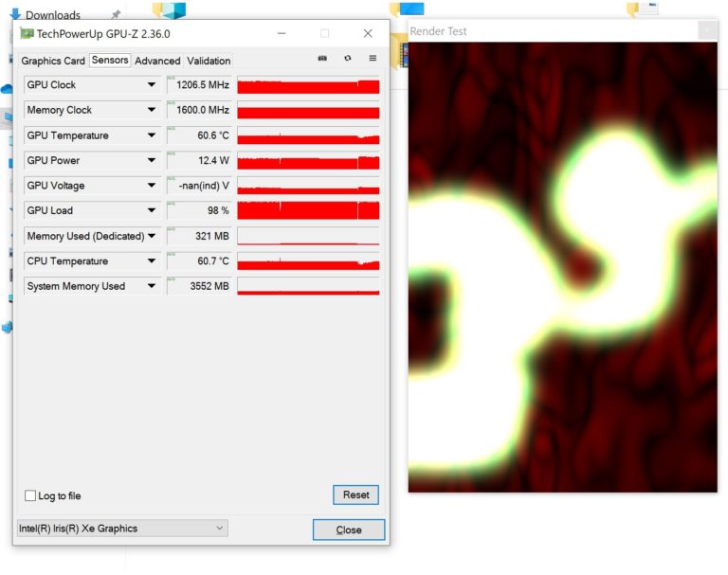The height and width of the screenshot is (575, 728).
Task: Switch to the Advanced tab
Action: point(157,61)
